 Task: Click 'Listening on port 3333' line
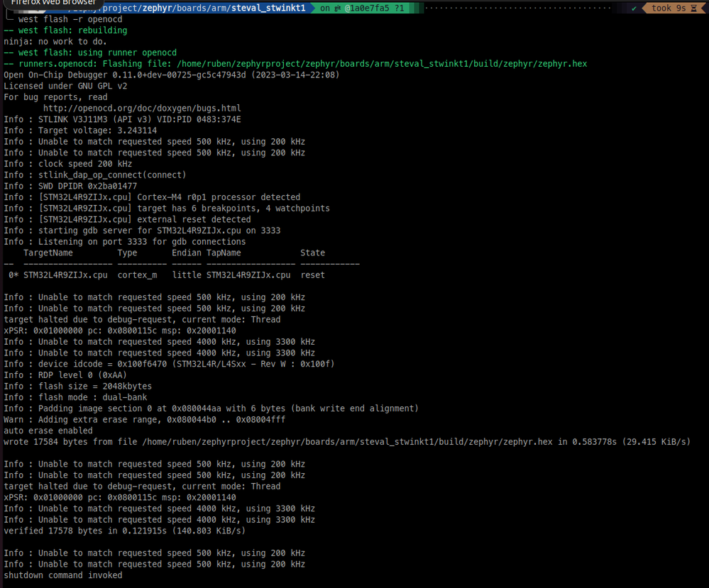pyautogui.click(x=125, y=242)
